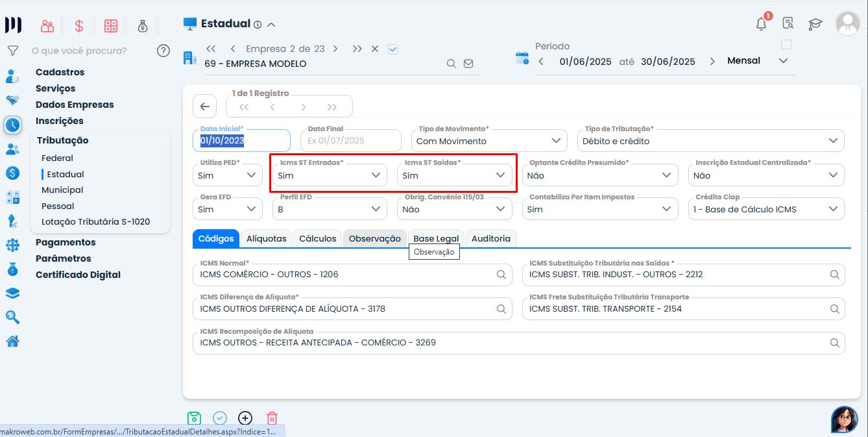
Task: Expand the Icms ST Entradas dropdown
Action: [329, 175]
